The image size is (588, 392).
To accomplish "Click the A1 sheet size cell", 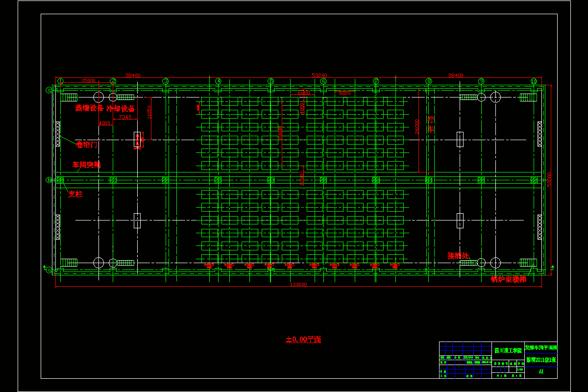I will point(541,371).
